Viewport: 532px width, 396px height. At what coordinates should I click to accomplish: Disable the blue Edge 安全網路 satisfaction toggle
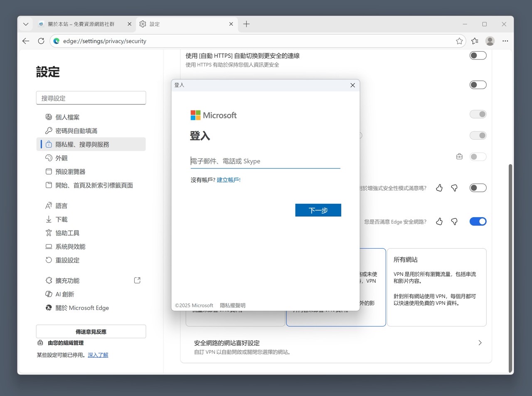tap(478, 221)
